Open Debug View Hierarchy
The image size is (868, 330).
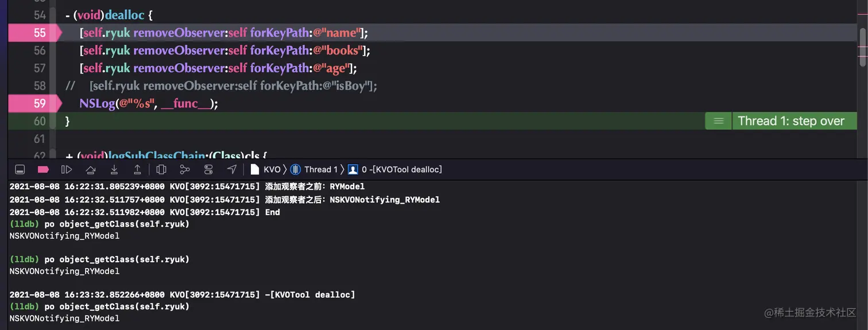point(161,169)
